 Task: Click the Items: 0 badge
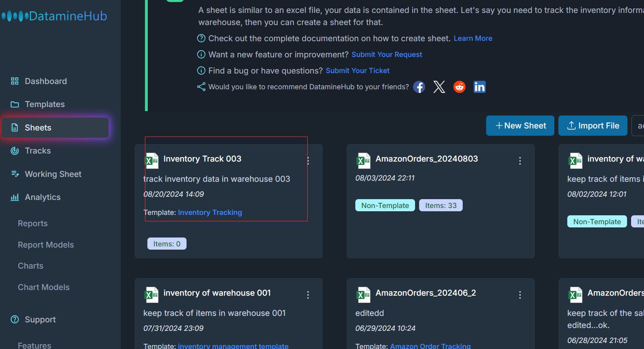[x=167, y=244]
